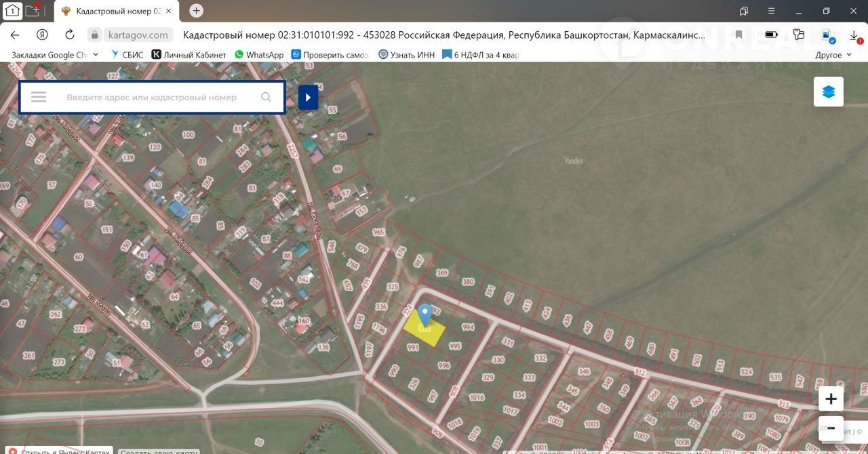This screenshot has width=868, height=454.
Task: Expand the Другое bookmarks folder
Action: pyautogui.click(x=833, y=55)
